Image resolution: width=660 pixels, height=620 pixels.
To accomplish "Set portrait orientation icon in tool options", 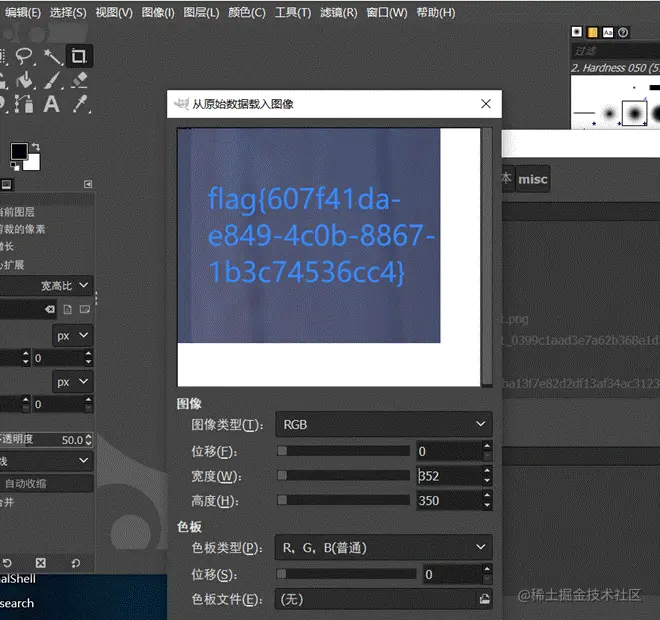I will (67, 310).
